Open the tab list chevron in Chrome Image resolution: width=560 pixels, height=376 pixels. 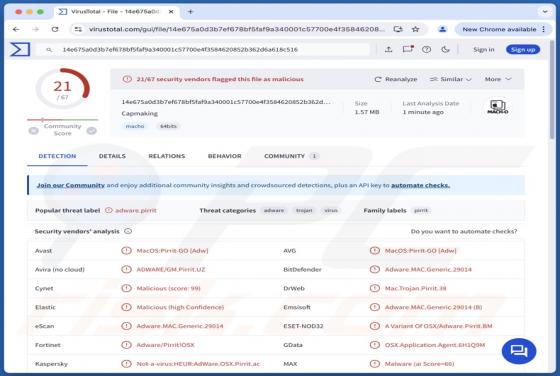pyautogui.click(x=545, y=12)
